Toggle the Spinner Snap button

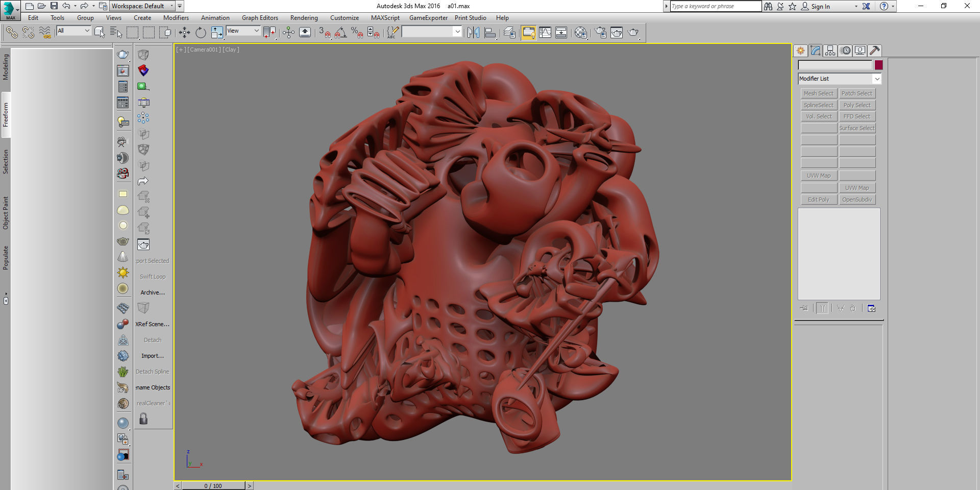coord(374,33)
